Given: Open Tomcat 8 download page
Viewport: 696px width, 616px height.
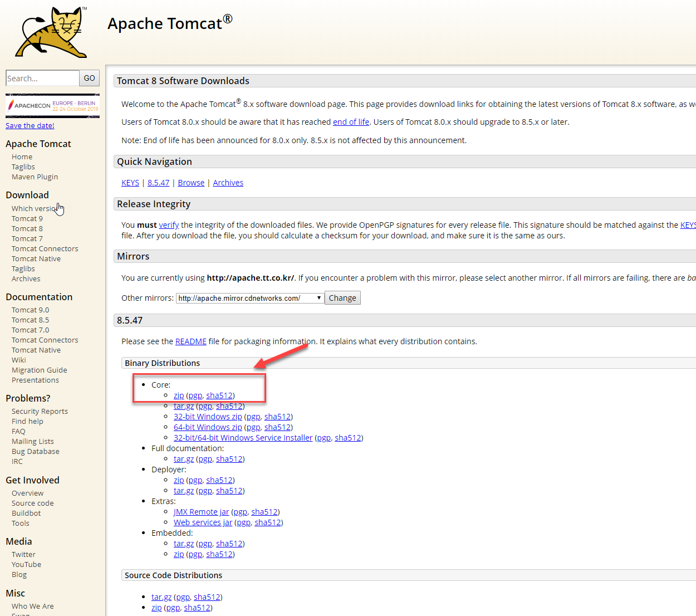Looking at the screenshot, I should pos(27,229).
